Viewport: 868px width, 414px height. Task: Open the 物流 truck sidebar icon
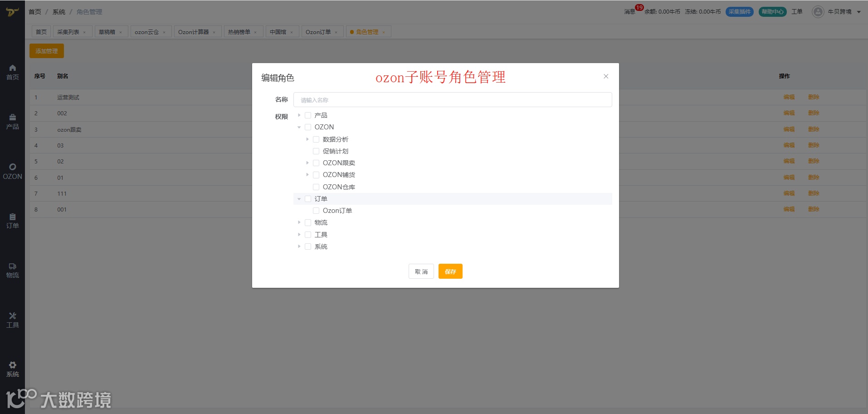(x=13, y=266)
